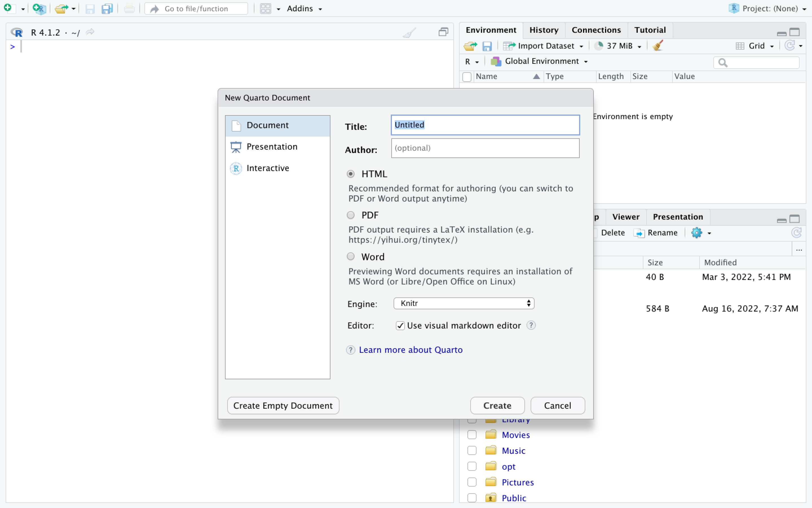Switch to the Tutorial tab
The width and height of the screenshot is (812, 508).
point(650,30)
